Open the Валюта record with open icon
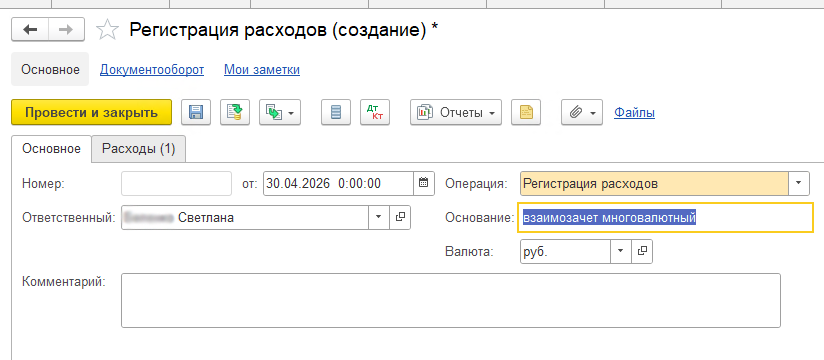This screenshot has height=360, width=824. point(642,251)
